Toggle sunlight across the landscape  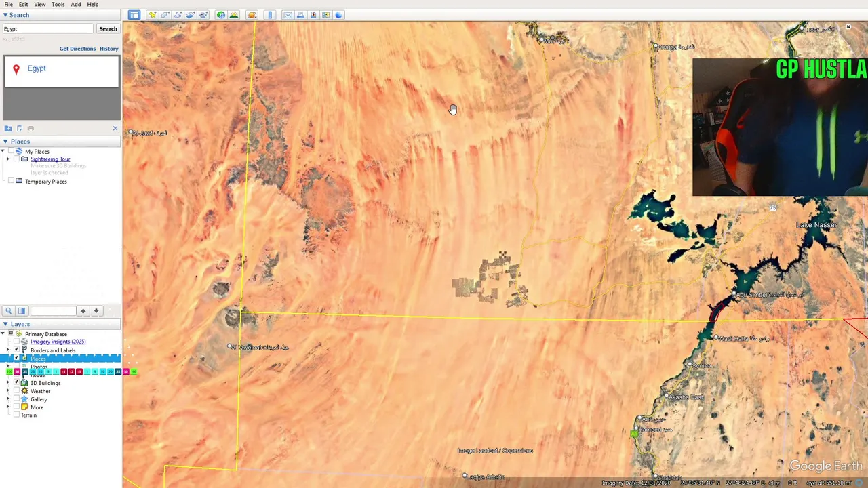click(x=234, y=15)
